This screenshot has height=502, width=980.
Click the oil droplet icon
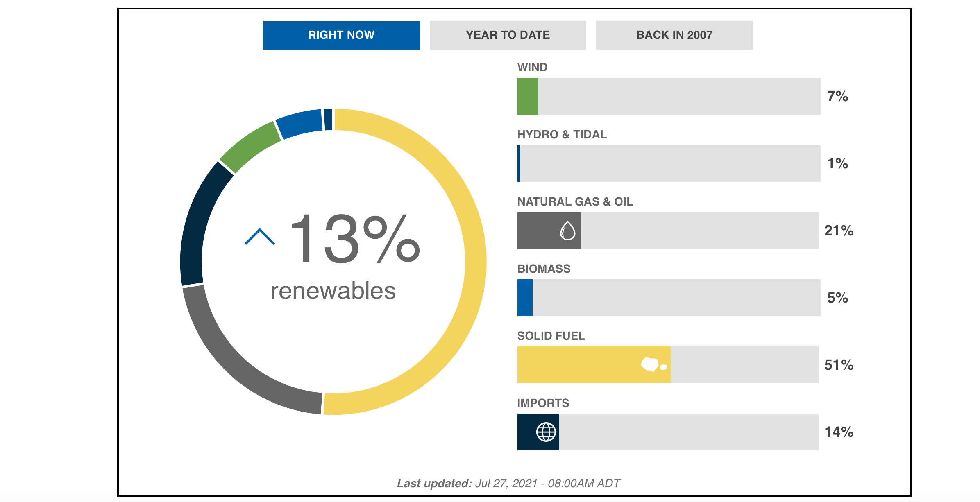coord(567,231)
